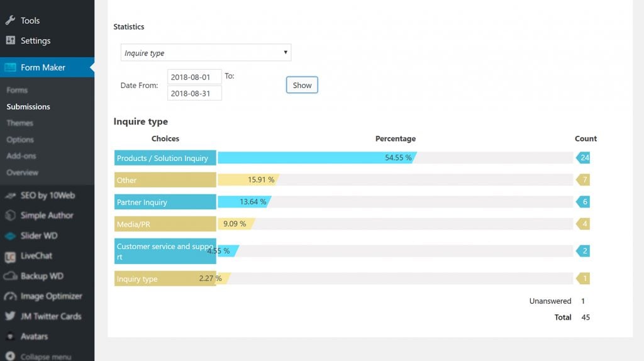Click the Settings sliders icon

10,40
